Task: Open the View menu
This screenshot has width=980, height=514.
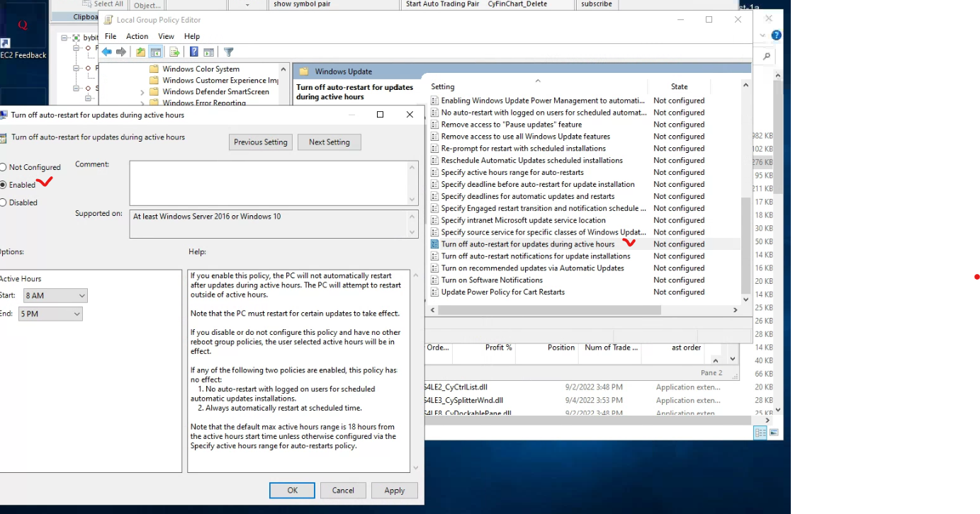Action: (167, 36)
